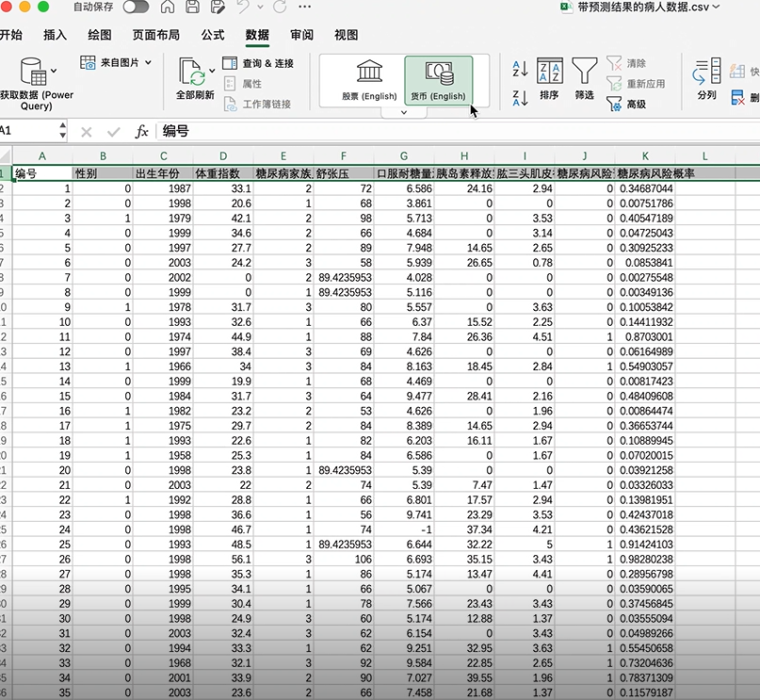The height and width of the screenshot is (700, 760).
Task: Click the formula bar cancel X icon
Action: pyautogui.click(x=87, y=132)
